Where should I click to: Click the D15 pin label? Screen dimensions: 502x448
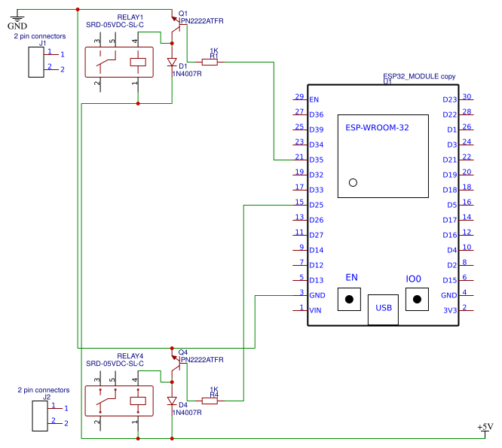450,280
